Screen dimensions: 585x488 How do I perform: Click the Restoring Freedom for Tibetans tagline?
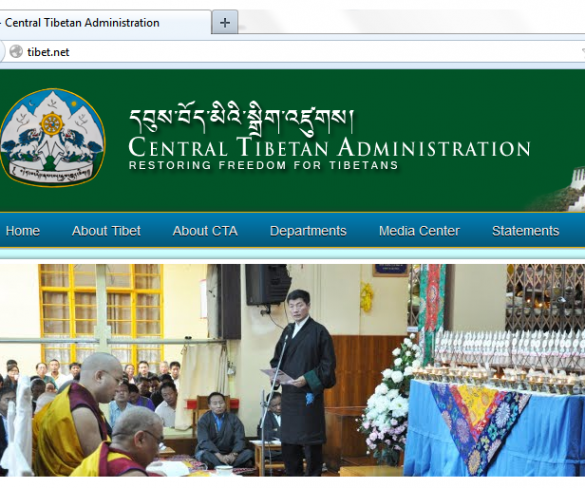[263, 165]
